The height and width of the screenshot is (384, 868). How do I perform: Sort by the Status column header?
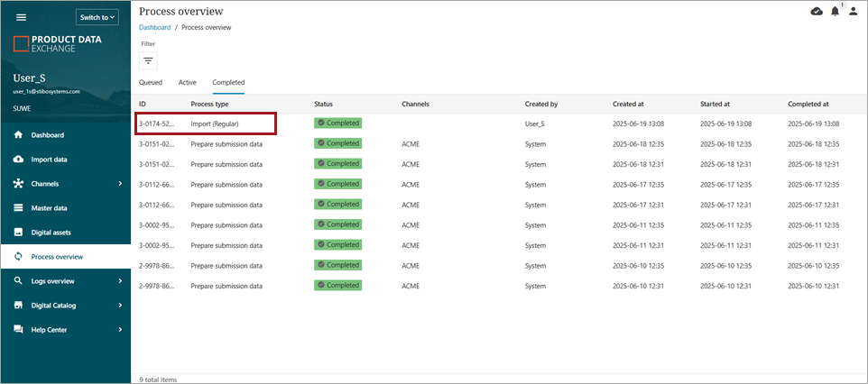323,104
